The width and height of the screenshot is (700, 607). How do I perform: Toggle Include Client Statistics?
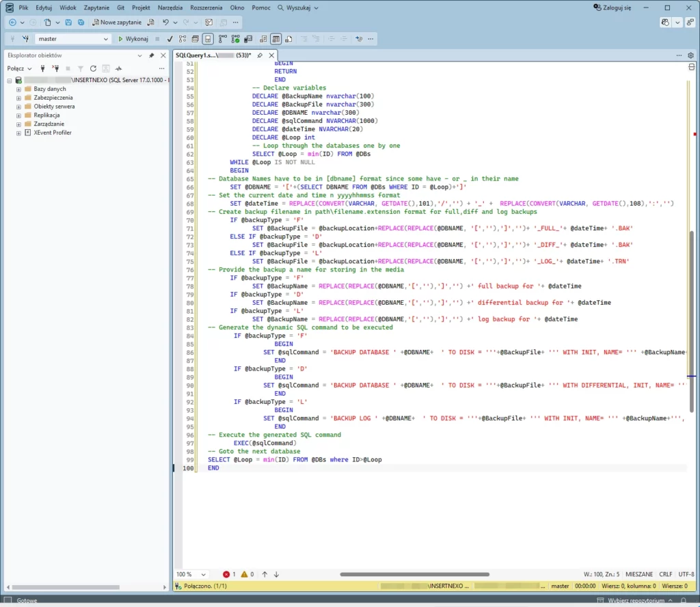point(248,39)
